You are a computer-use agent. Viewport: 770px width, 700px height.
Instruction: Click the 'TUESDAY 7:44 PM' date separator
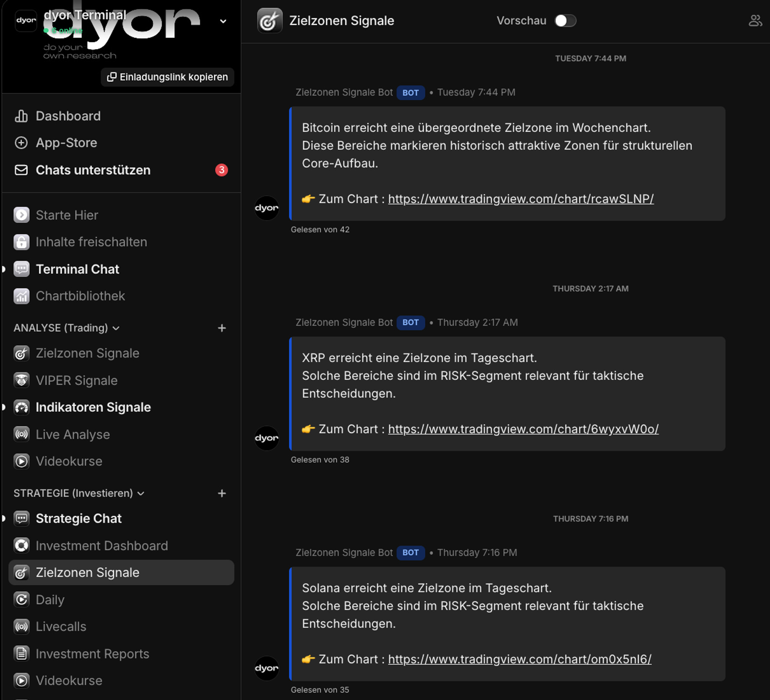pos(591,58)
